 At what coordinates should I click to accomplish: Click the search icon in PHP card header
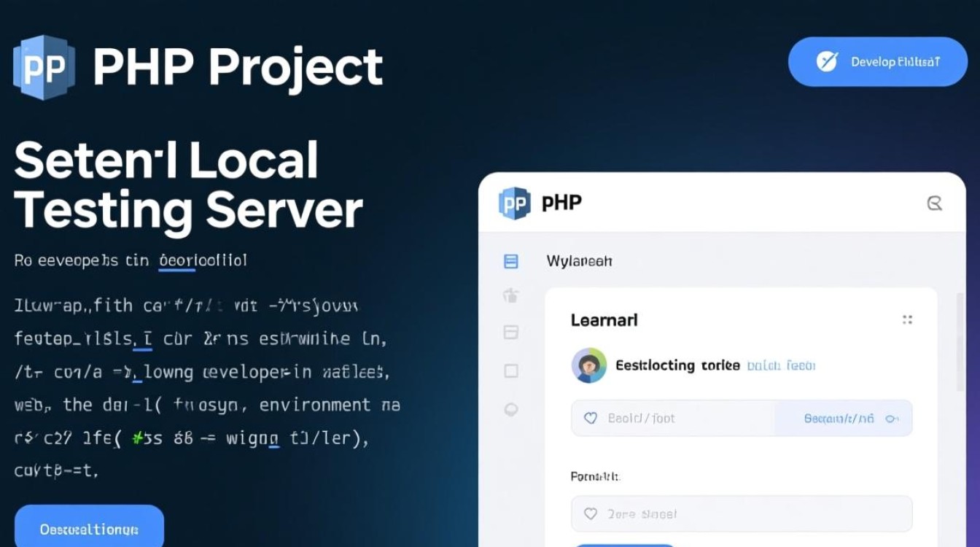point(934,203)
